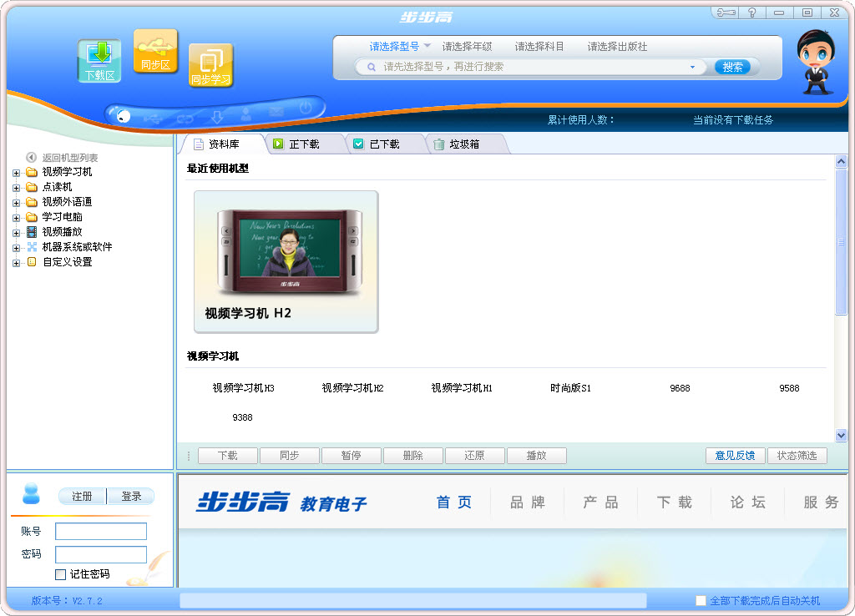Viewport: 855px width, 616px height.
Task: Click the 步步高 教育电子 logo
Action: click(282, 502)
